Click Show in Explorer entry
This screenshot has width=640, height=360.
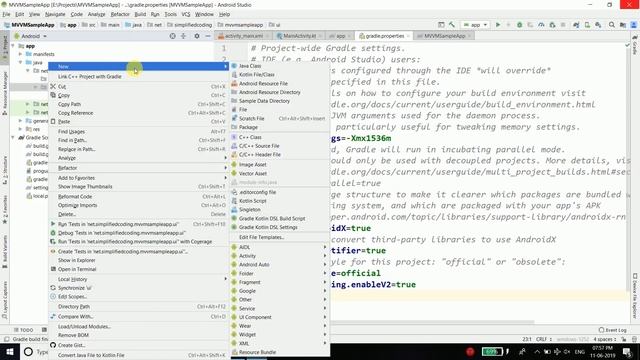138,260
